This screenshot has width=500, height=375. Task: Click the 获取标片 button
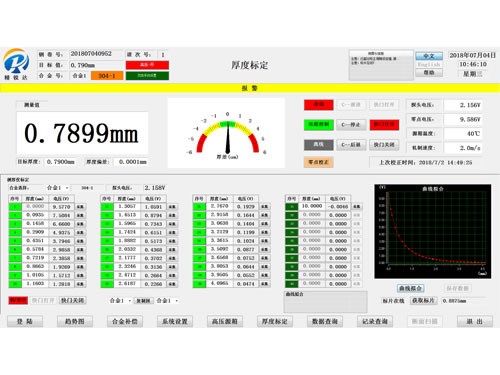point(423,300)
